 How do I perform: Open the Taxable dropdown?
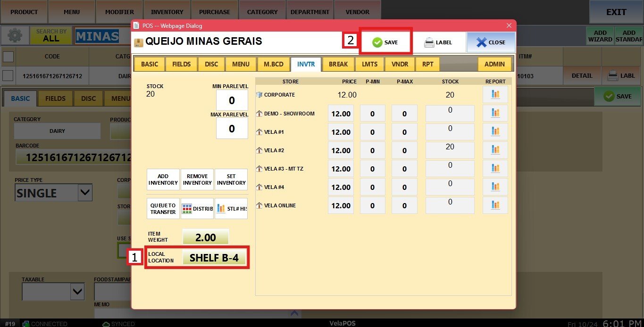(x=77, y=292)
